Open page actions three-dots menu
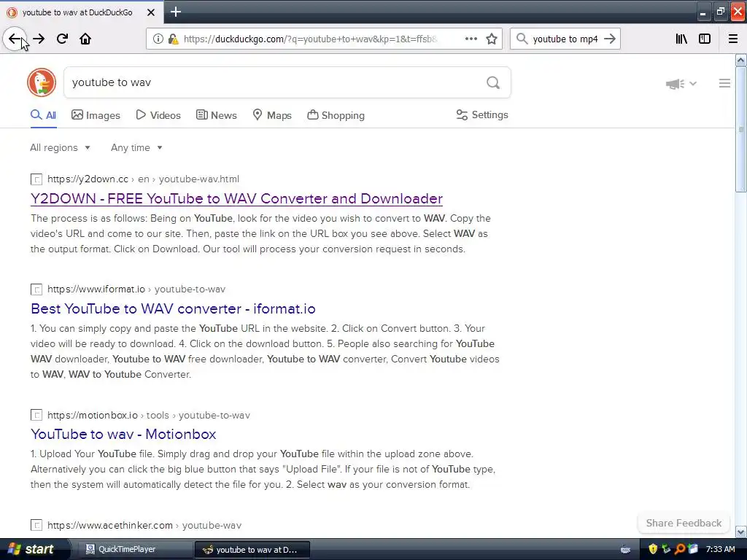The width and height of the screenshot is (747, 560). coord(471,39)
